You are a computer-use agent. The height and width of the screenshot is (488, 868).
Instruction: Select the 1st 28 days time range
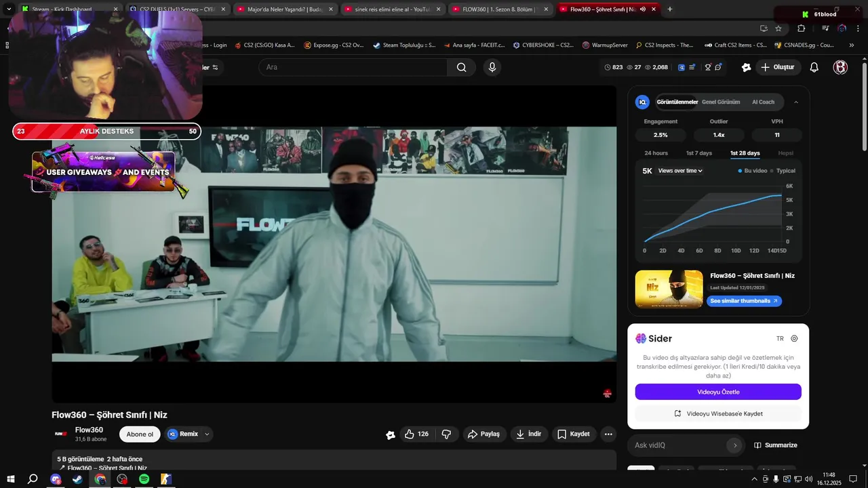745,153
